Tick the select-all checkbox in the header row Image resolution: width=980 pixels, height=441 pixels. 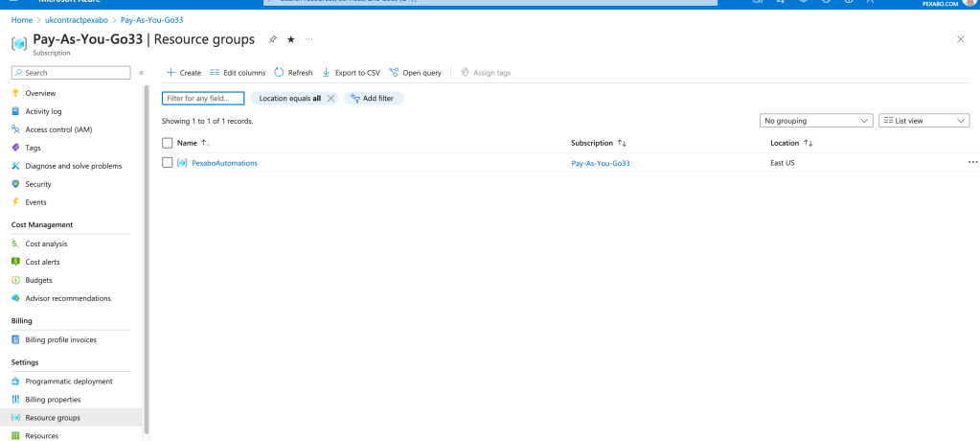click(x=167, y=143)
